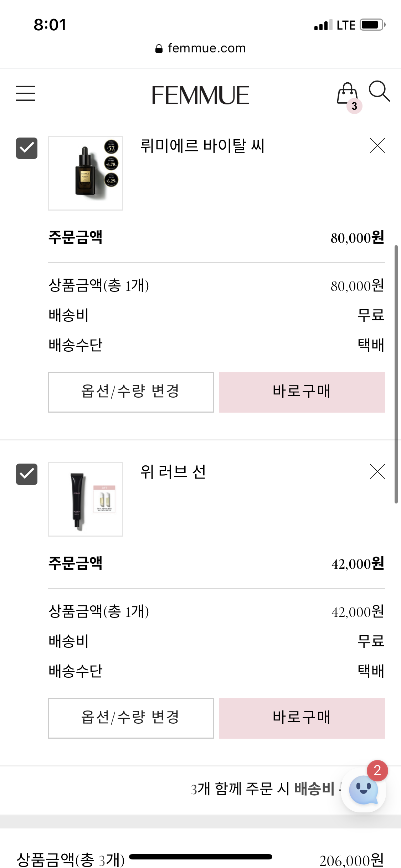The height and width of the screenshot is (868, 401).
Task: Open the 뤼미에르 바이탈 씨 product title
Action: tap(202, 146)
